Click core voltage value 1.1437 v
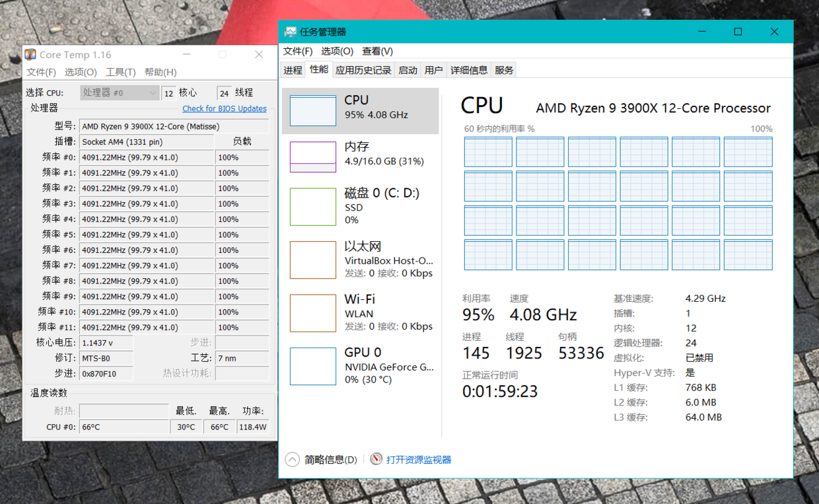Viewport: 819px width, 504px height. 106,343
